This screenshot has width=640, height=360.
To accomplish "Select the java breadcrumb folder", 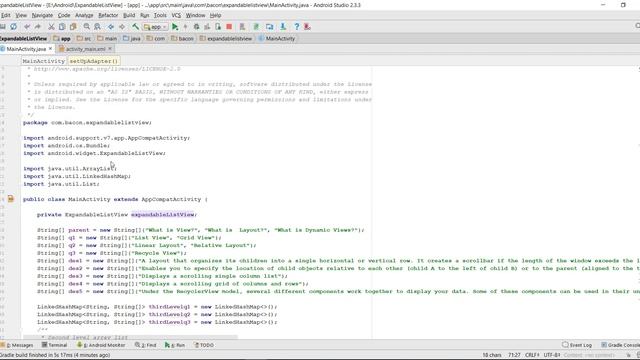I will pyautogui.click(x=132, y=38).
